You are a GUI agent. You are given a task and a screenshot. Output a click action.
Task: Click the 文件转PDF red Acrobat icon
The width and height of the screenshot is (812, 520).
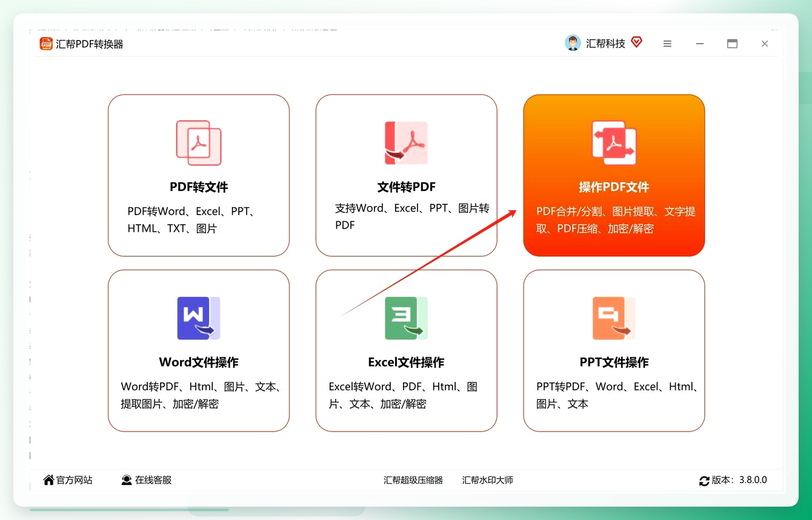click(406, 143)
